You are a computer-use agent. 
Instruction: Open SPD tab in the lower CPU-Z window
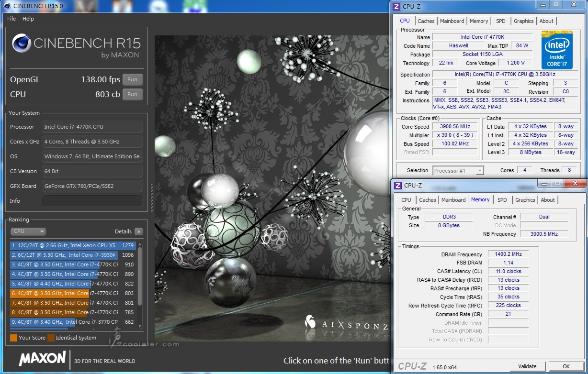pyautogui.click(x=502, y=200)
